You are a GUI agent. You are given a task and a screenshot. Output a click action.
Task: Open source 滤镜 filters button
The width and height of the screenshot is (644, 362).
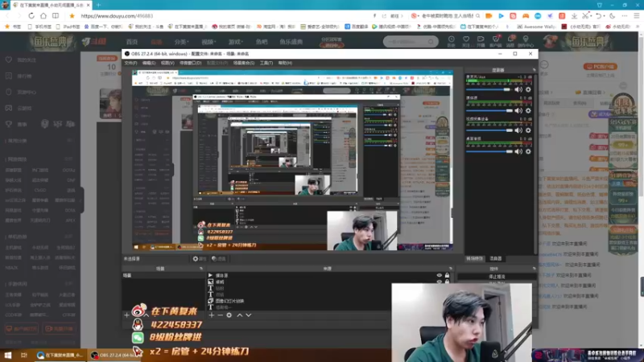point(219,258)
